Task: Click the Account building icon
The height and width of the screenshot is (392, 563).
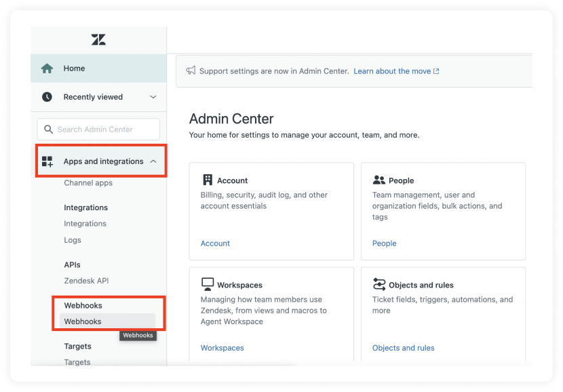Action: pyautogui.click(x=208, y=180)
